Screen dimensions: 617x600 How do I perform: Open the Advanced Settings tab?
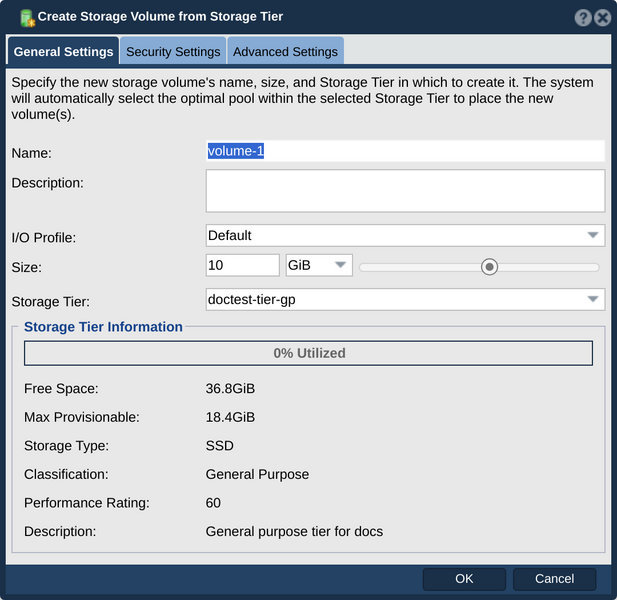(x=285, y=51)
